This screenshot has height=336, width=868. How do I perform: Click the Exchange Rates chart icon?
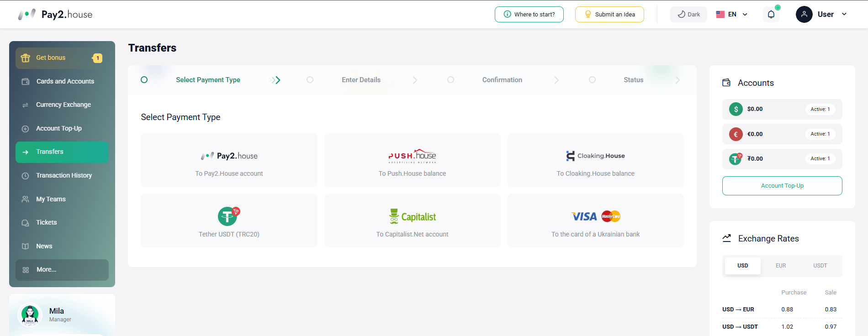click(727, 238)
